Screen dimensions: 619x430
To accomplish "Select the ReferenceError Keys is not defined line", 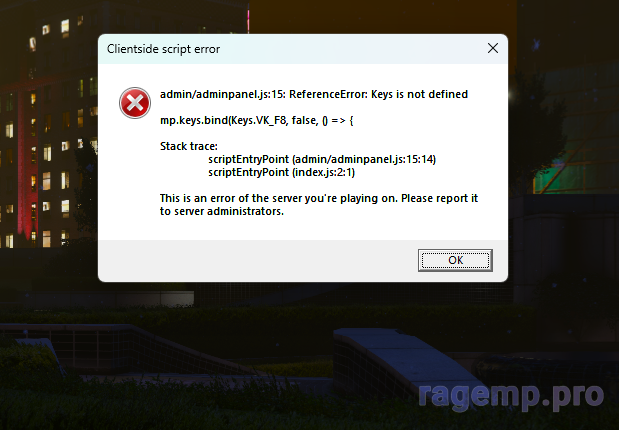I will pos(314,94).
